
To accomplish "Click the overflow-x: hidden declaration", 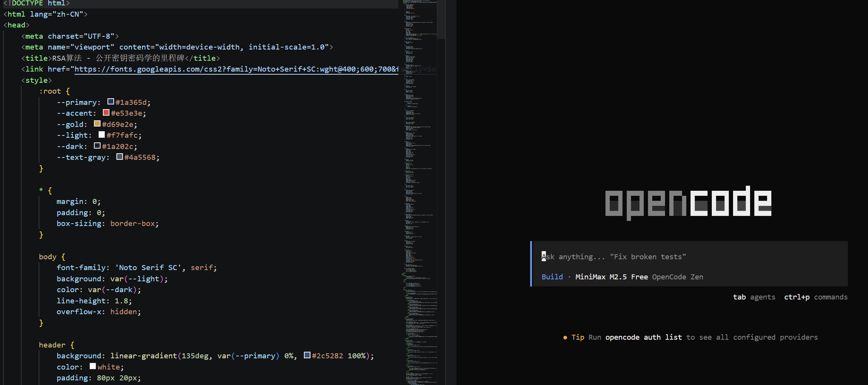I will click(99, 311).
